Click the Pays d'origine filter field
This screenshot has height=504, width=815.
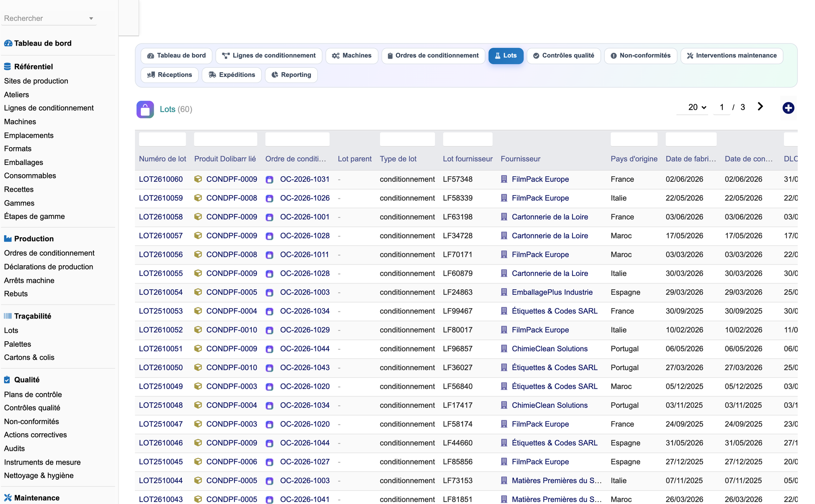(x=634, y=139)
